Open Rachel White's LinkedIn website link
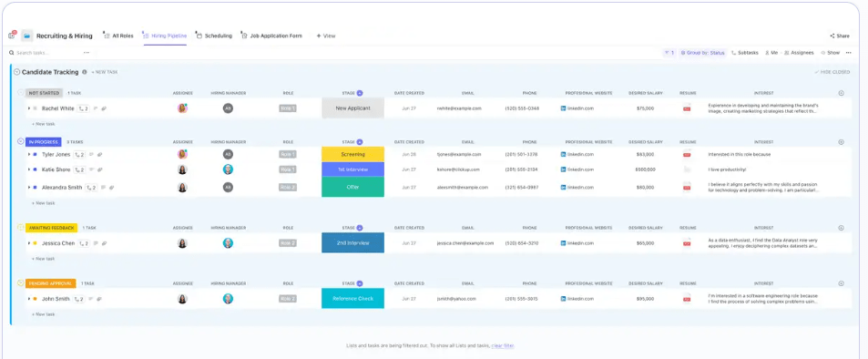868x359 pixels. (577, 108)
